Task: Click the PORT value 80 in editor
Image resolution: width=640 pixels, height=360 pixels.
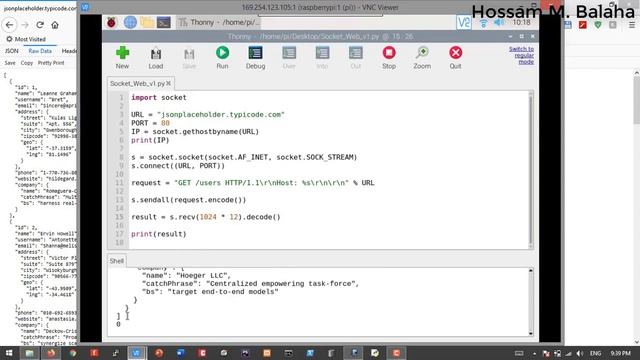Action: 165,123
